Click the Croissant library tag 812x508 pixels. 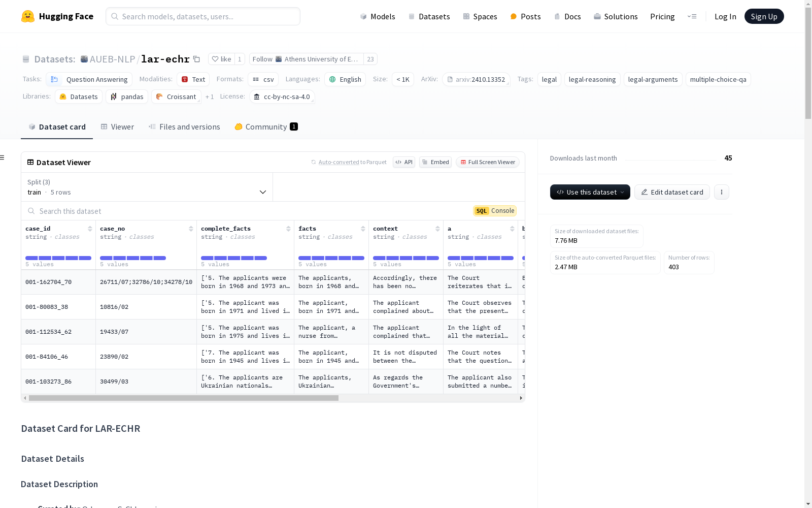point(176,97)
